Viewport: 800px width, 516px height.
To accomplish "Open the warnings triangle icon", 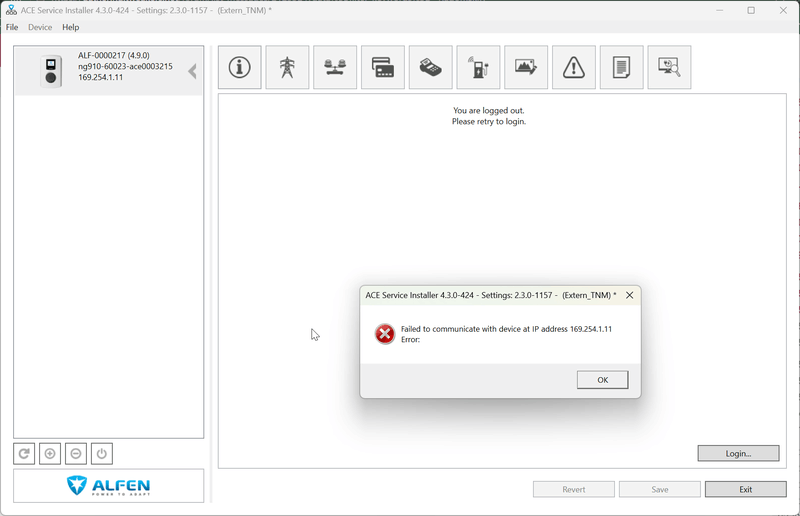I will click(574, 67).
